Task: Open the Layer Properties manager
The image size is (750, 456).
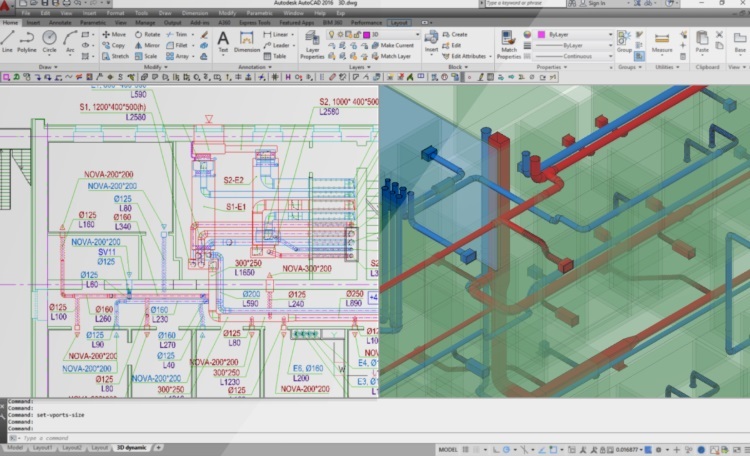Action: point(312,43)
